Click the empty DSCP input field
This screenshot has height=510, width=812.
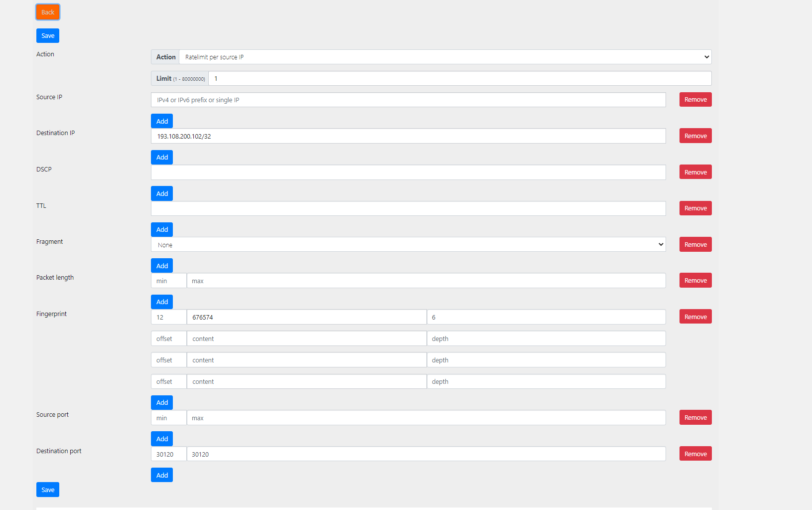[408, 172]
